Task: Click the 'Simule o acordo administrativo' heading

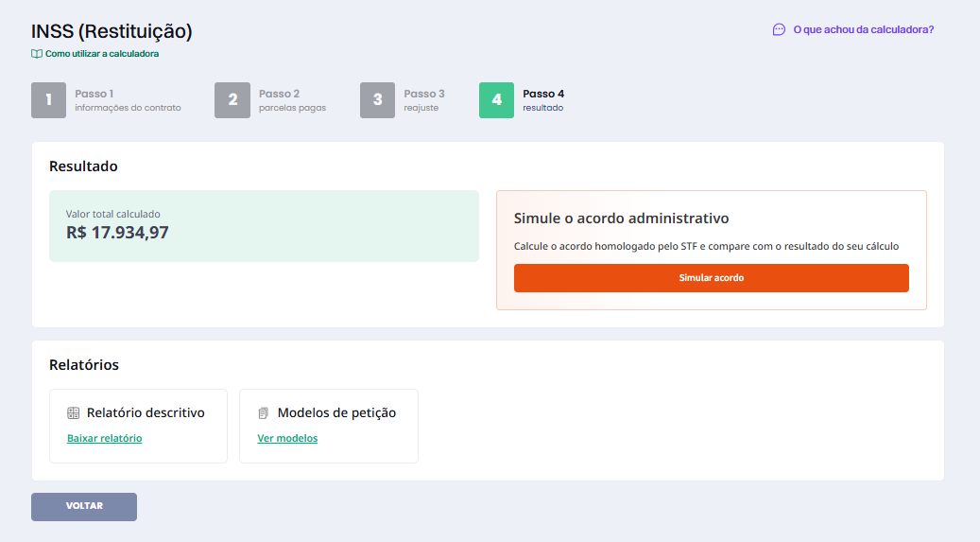Action: point(621,219)
